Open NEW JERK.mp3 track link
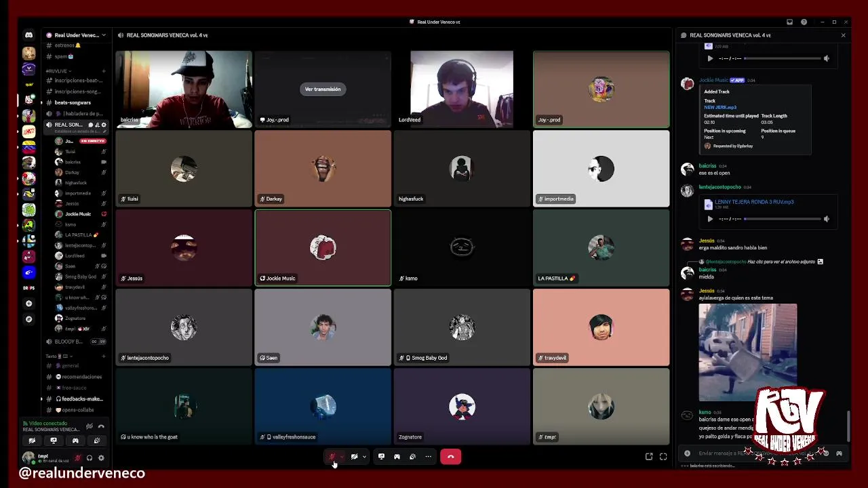The image size is (868, 488). 720,107
